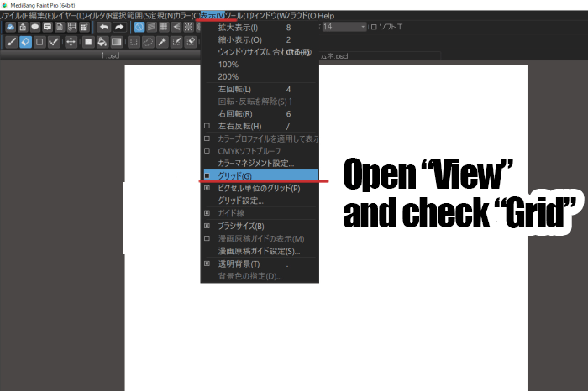The image size is (588, 391).
Task: Click the document page icon in toolbar
Action: coord(60,27)
